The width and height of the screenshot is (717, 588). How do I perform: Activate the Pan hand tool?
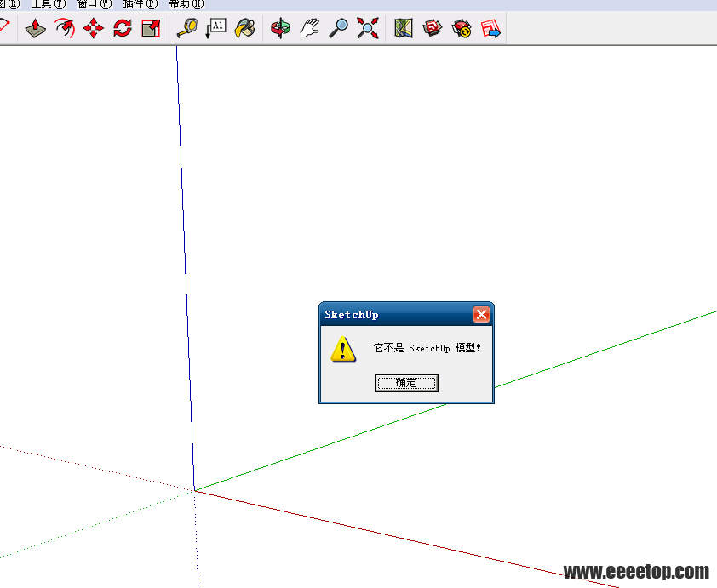click(309, 28)
